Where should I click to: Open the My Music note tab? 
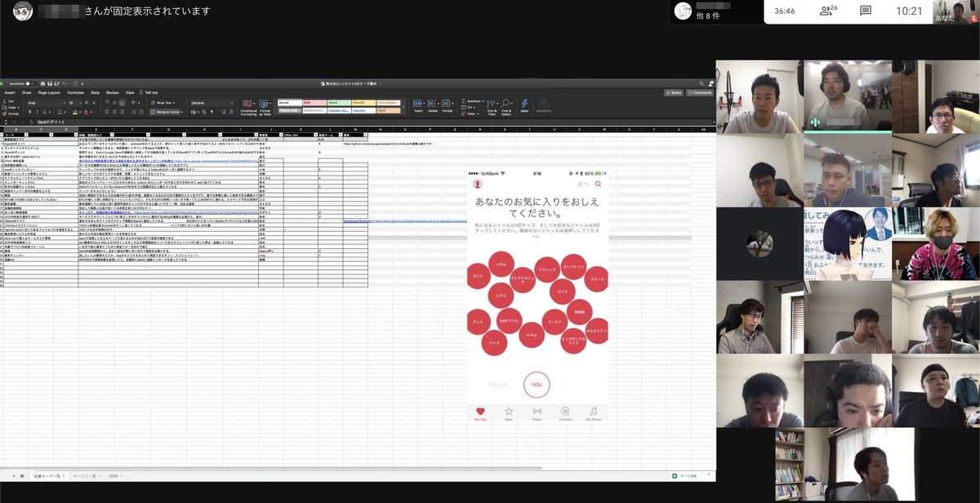(594, 413)
